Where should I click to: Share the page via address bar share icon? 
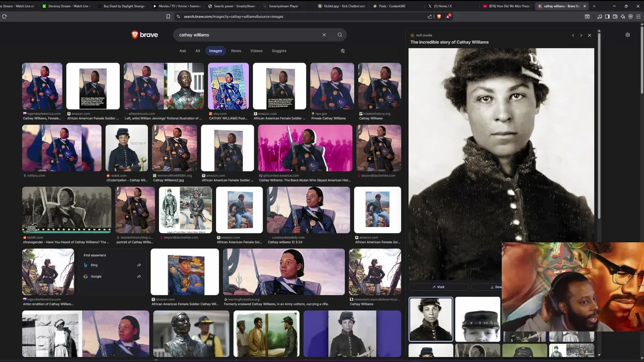click(430, 16)
